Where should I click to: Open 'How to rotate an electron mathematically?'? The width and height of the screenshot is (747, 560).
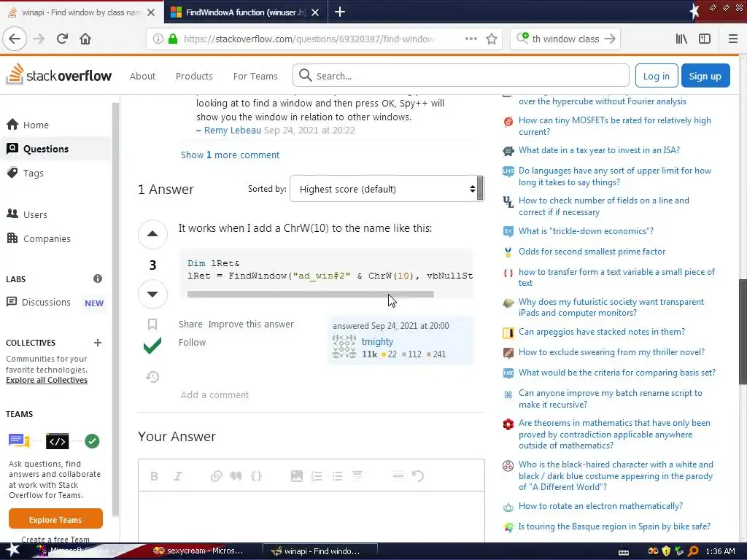point(600,506)
